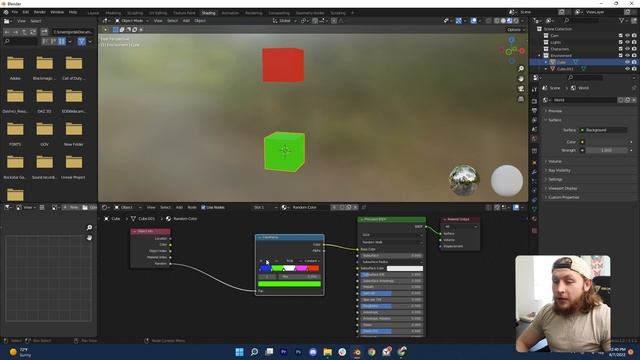This screenshot has width=640, height=360.
Task: Expand the Ray Visibility panel
Action: (x=559, y=171)
